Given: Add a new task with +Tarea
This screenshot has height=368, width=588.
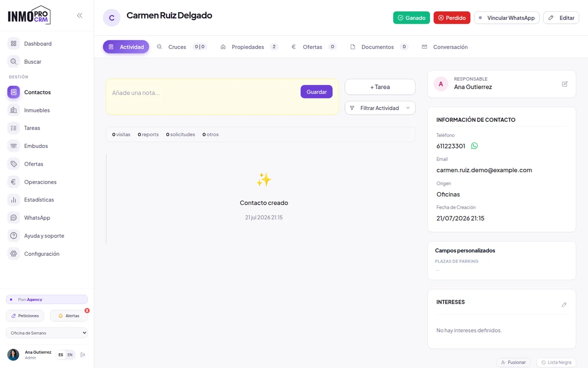Looking at the screenshot, I should pos(380,87).
